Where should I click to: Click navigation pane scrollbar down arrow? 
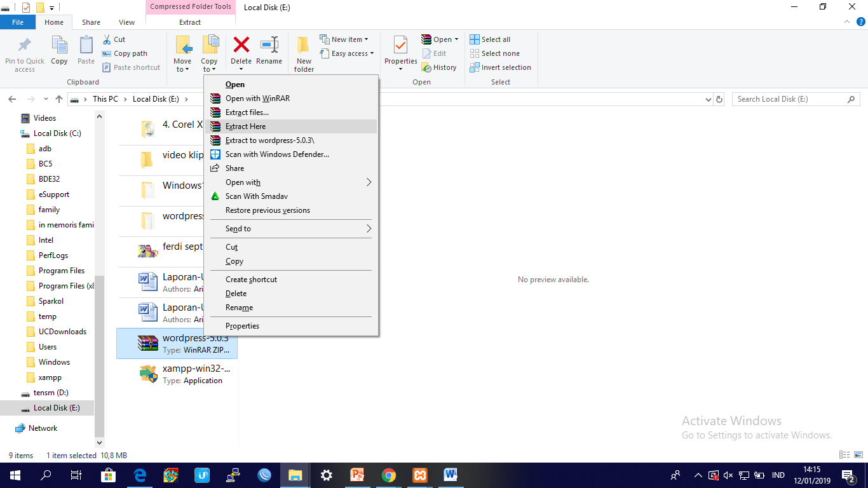(99, 442)
